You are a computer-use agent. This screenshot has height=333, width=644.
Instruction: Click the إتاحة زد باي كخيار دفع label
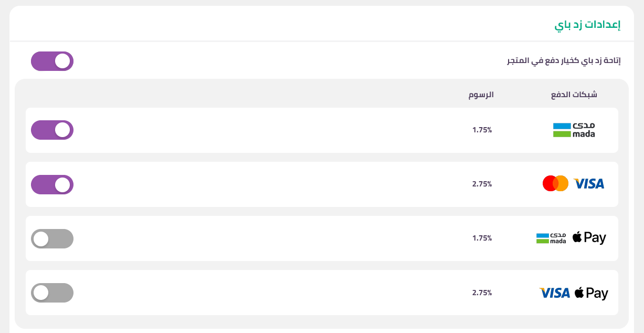(x=564, y=61)
